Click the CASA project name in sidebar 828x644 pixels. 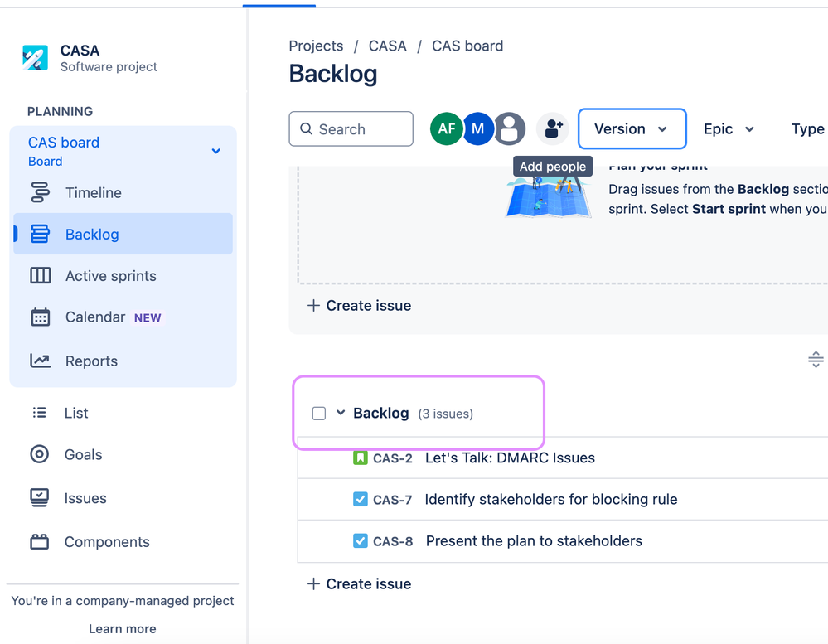pyautogui.click(x=80, y=51)
